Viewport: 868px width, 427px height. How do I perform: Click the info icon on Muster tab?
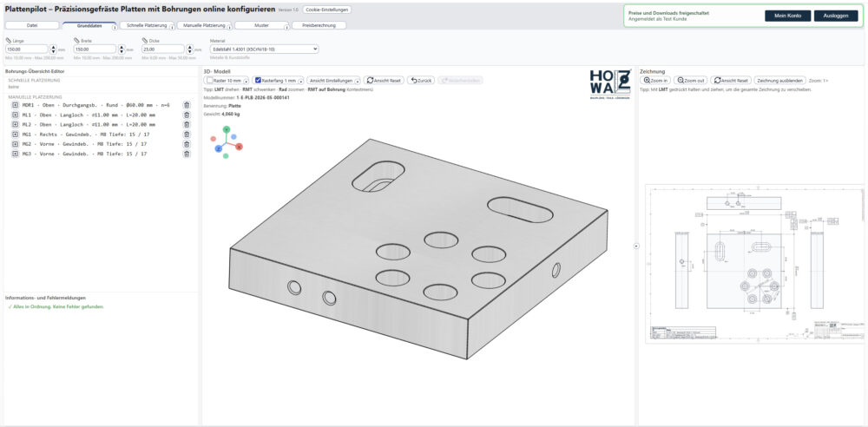pyautogui.click(x=287, y=27)
